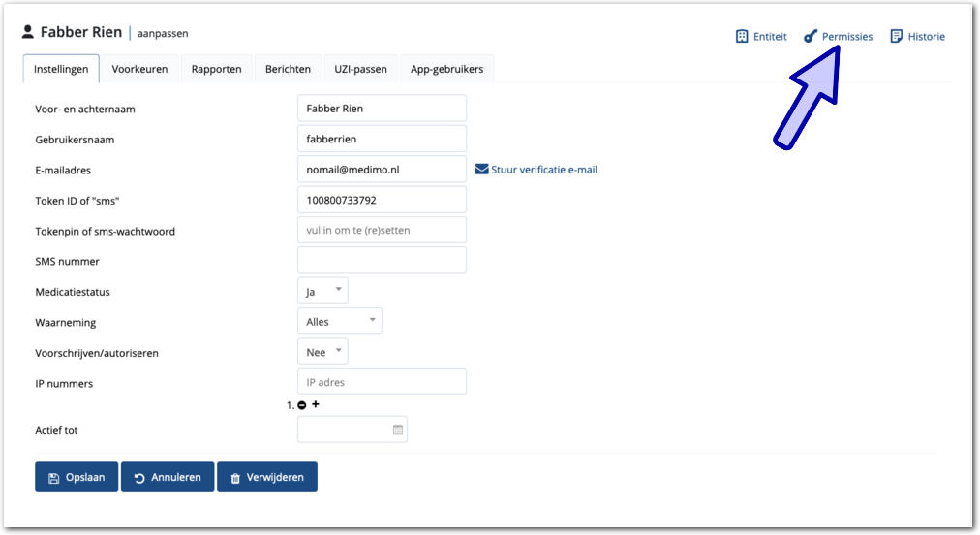Viewport: 980px width, 535px height.
Task: Open calendar picker in Actief tot field
Action: (397, 429)
